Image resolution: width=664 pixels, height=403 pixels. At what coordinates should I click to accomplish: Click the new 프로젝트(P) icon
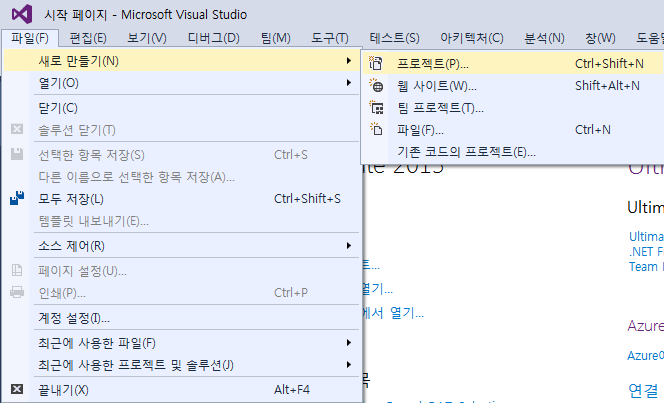click(x=376, y=63)
